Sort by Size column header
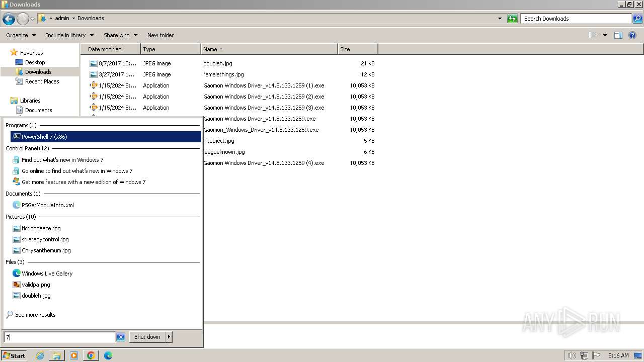The width and height of the screenshot is (644, 362). [358, 49]
